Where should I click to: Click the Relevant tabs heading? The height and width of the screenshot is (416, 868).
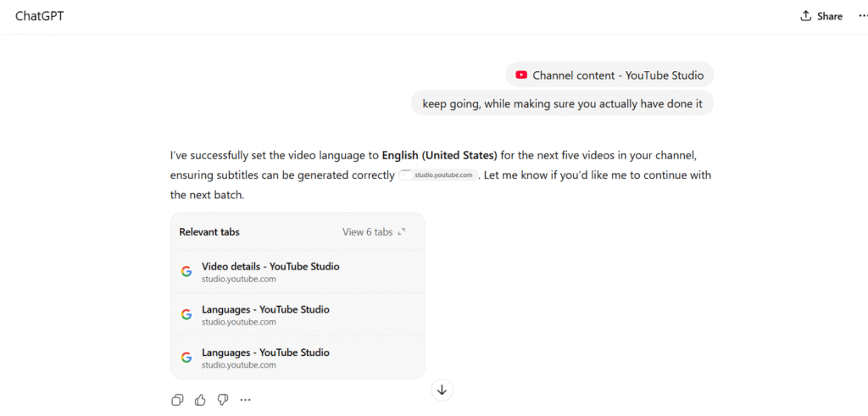[x=209, y=232]
